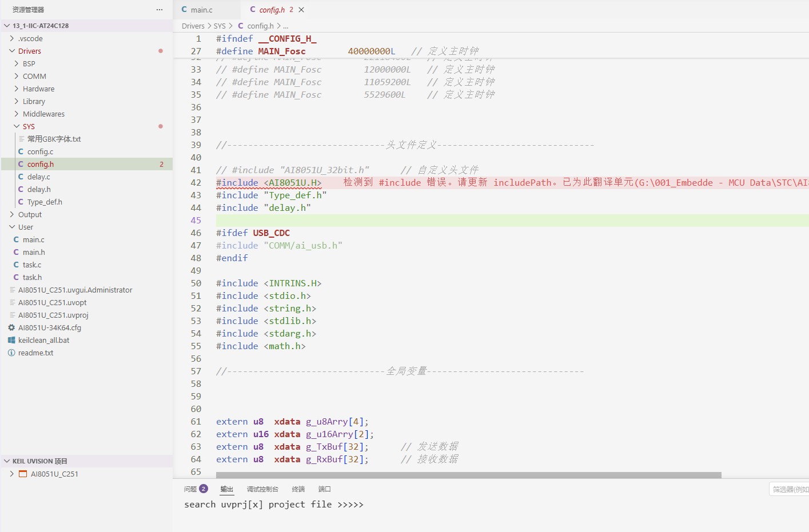
Task: Open AI8051U_C251.uvopt file
Action: pos(87,302)
